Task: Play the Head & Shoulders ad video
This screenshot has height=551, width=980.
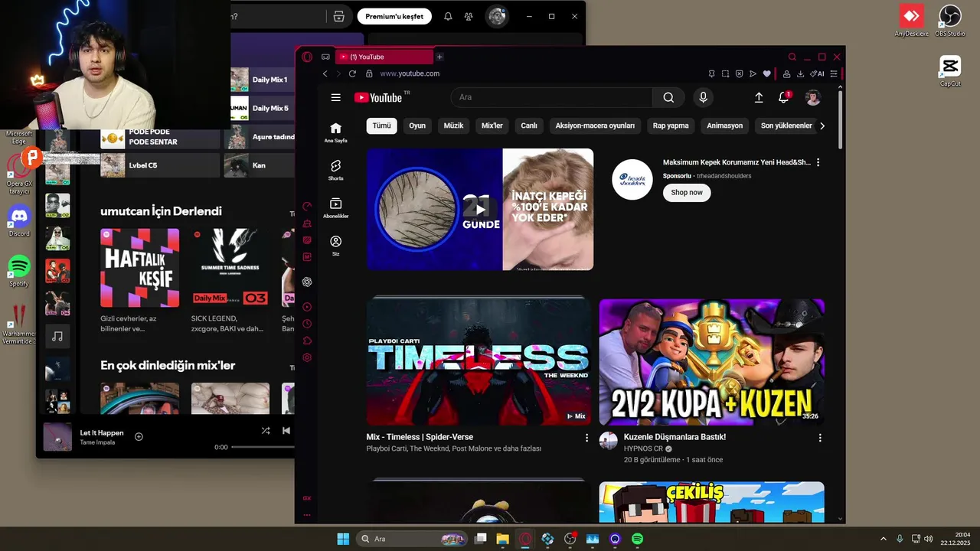Action: (x=480, y=209)
